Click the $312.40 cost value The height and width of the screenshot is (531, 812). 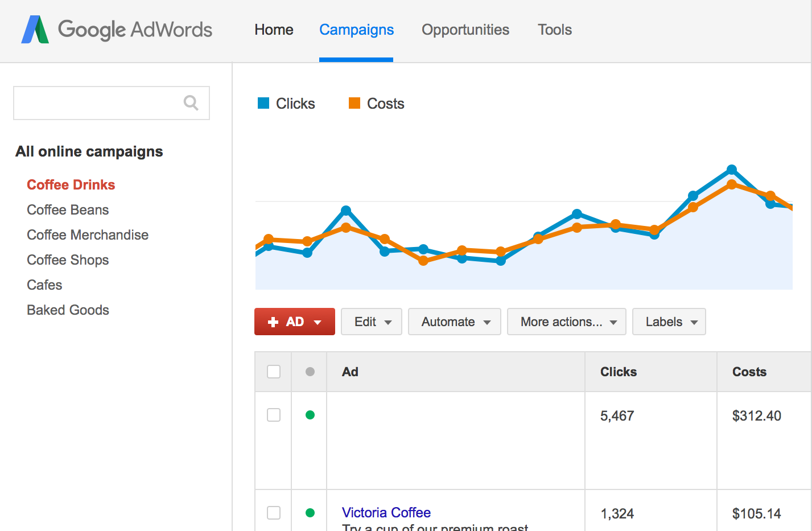(x=757, y=416)
